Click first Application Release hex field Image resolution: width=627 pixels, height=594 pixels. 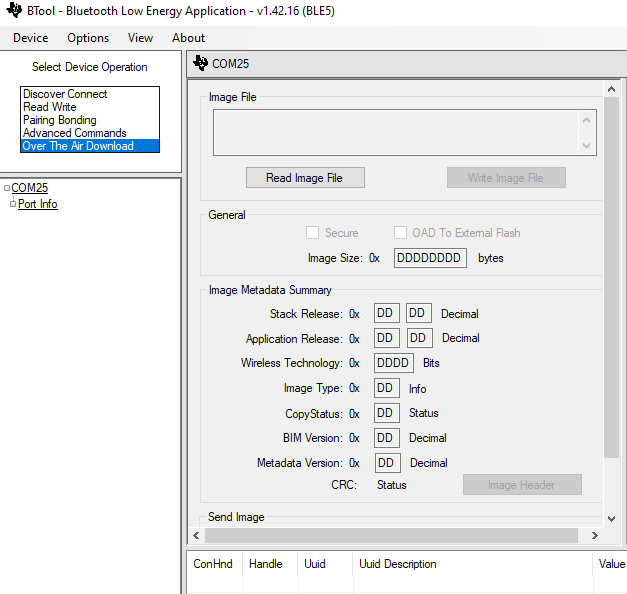386,338
